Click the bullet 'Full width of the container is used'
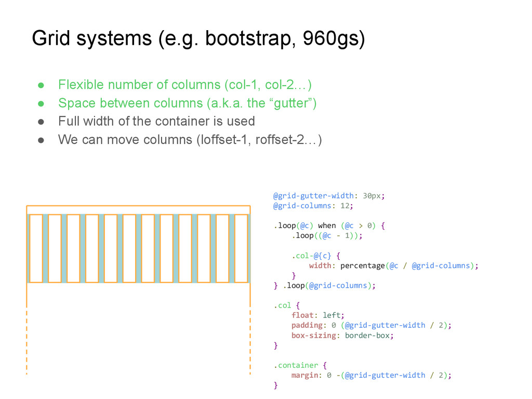532x399 pixels. point(156,121)
